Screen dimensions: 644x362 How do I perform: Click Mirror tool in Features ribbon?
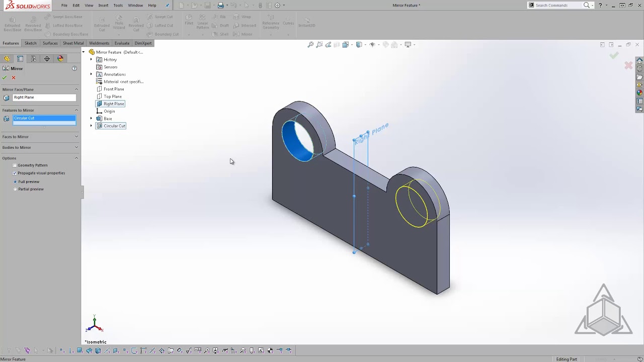coord(243,34)
